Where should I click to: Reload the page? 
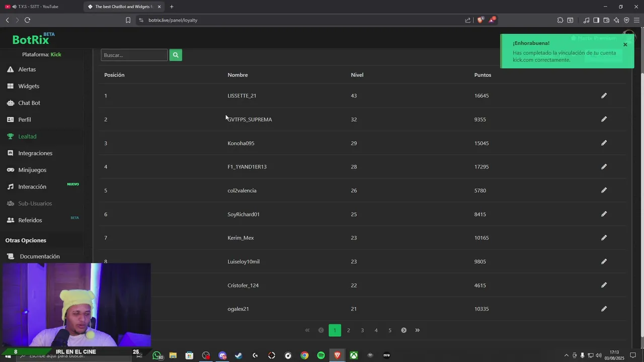[x=27, y=20]
